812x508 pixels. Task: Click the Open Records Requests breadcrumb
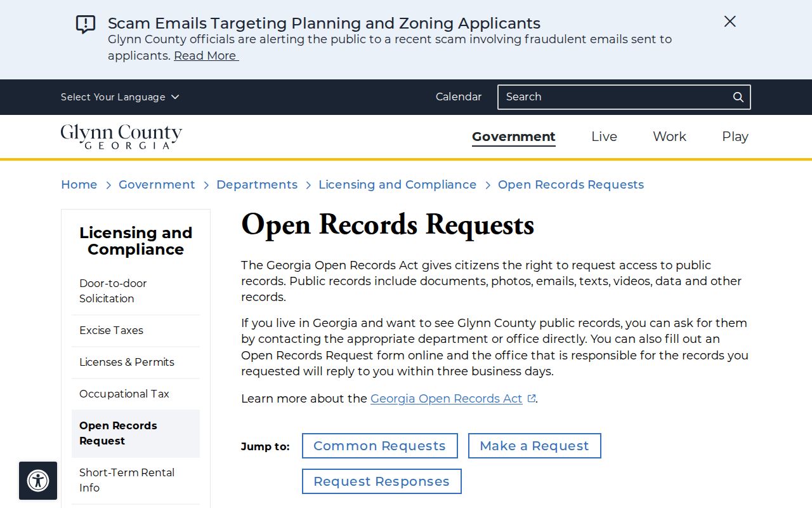[x=571, y=185]
